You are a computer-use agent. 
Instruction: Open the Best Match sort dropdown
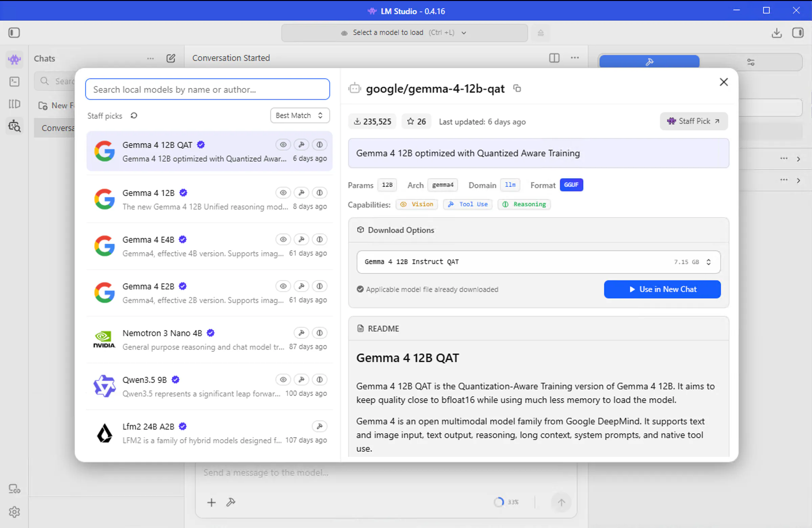300,115
